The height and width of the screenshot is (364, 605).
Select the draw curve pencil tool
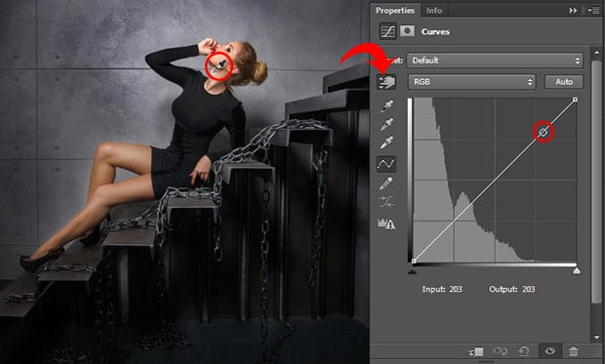pos(386,182)
